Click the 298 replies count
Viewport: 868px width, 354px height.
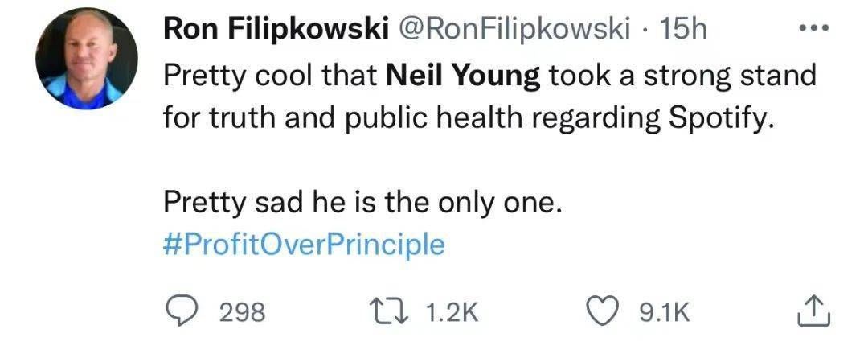242,312
